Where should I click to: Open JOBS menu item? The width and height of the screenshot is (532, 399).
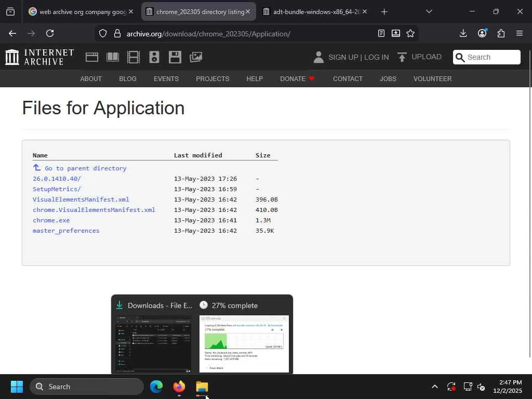click(388, 79)
